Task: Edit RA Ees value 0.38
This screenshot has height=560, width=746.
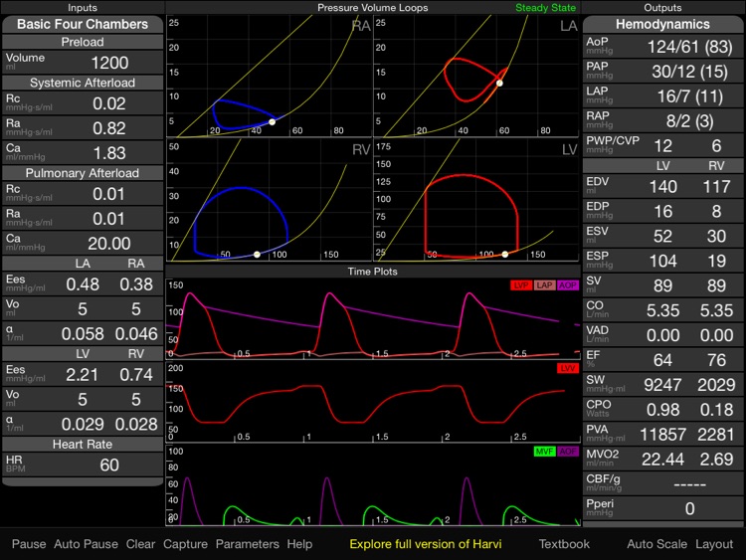Action: pos(136,284)
